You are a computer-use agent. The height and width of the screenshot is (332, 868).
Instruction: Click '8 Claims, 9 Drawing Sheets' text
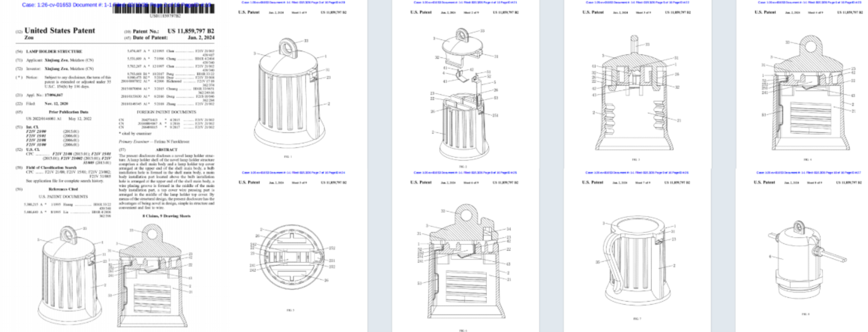click(166, 216)
